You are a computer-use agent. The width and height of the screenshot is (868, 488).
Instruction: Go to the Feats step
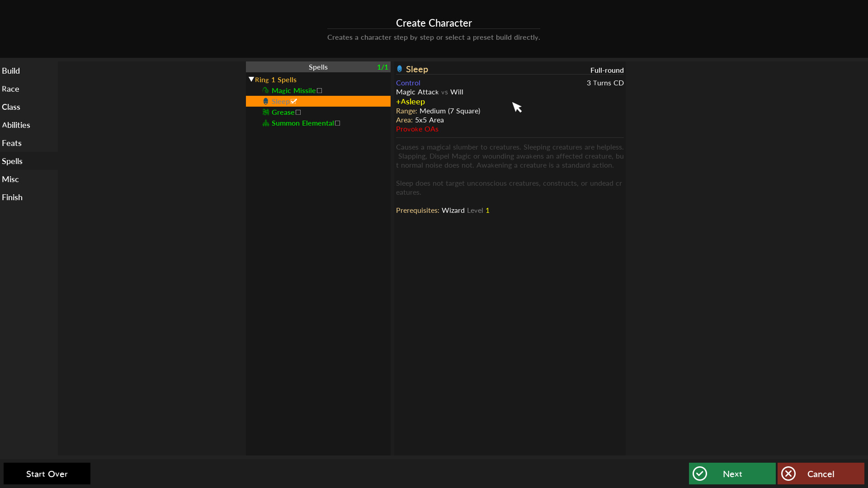12,143
